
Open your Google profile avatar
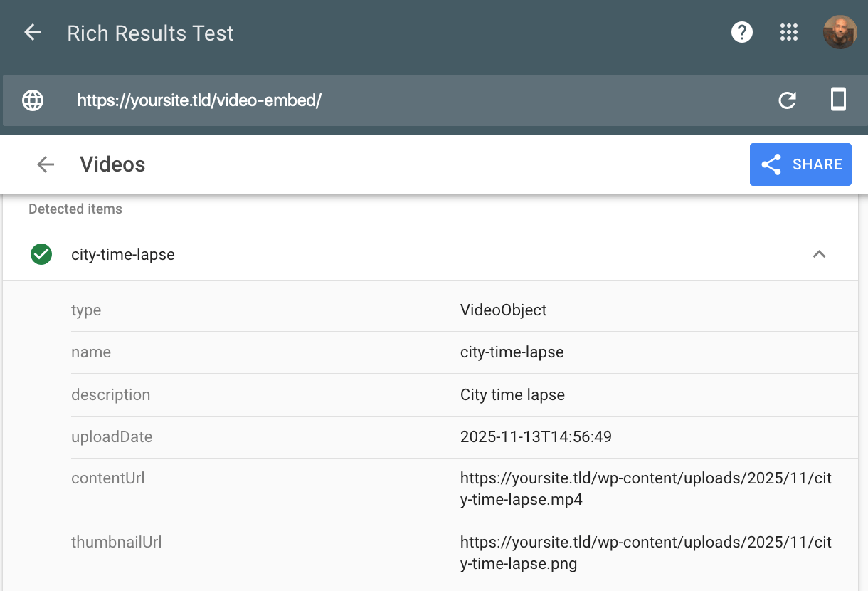point(840,32)
